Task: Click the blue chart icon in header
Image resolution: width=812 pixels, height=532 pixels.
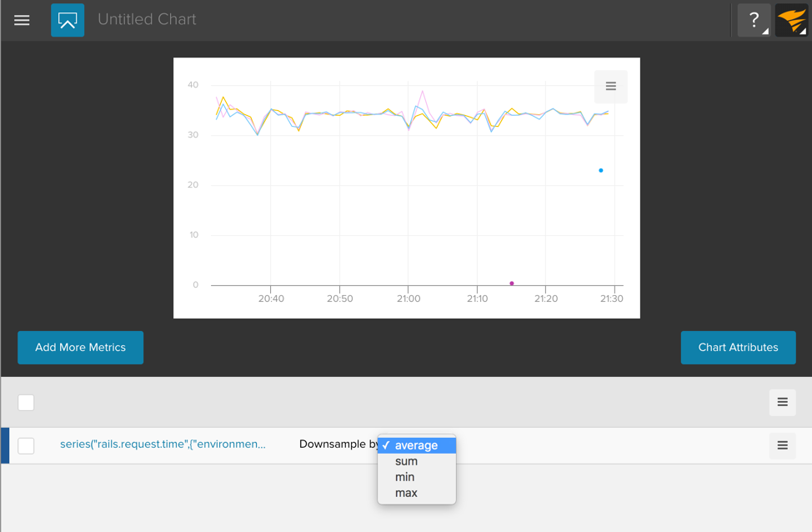Action: (x=68, y=20)
